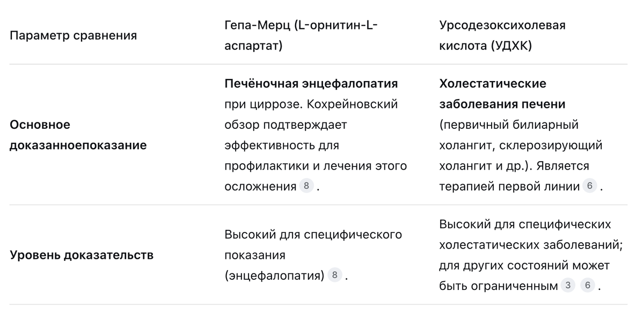Select the "Гепа-Мерц (L-орнитин-L-аспартат)" column header
This screenshot has height=313, width=644.
tap(301, 35)
